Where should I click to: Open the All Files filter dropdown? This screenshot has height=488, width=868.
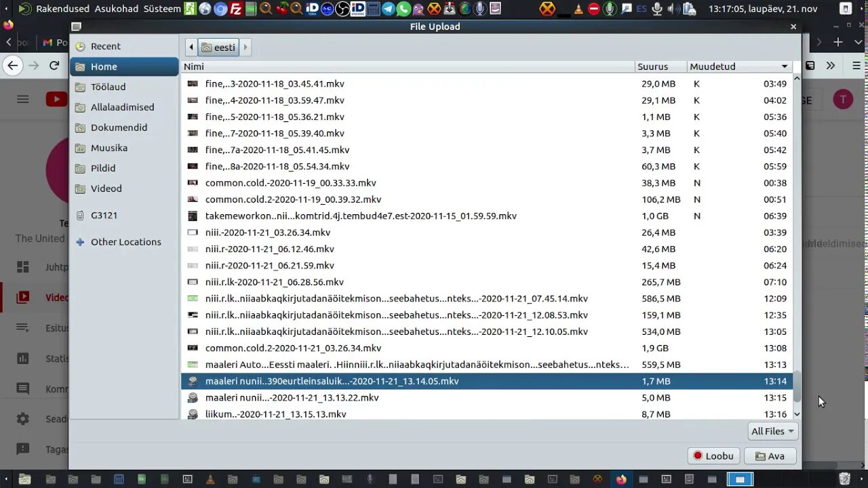tap(772, 431)
